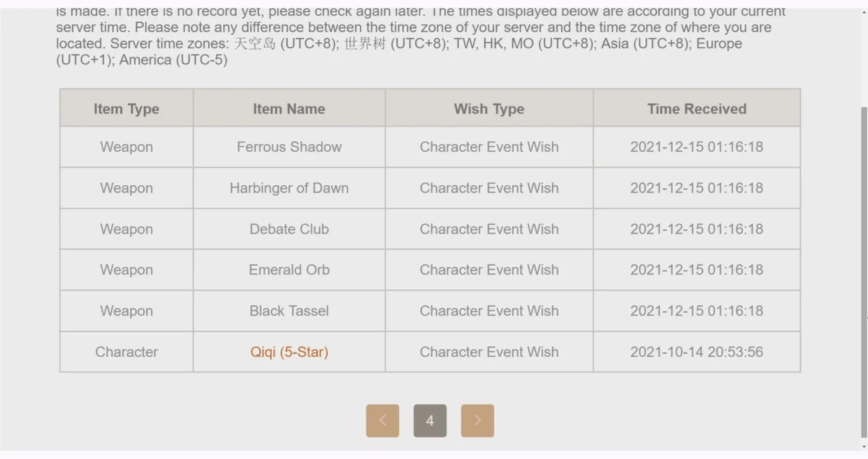The image size is (868, 459).
Task: Click the Wish Type column header
Action: click(x=489, y=108)
